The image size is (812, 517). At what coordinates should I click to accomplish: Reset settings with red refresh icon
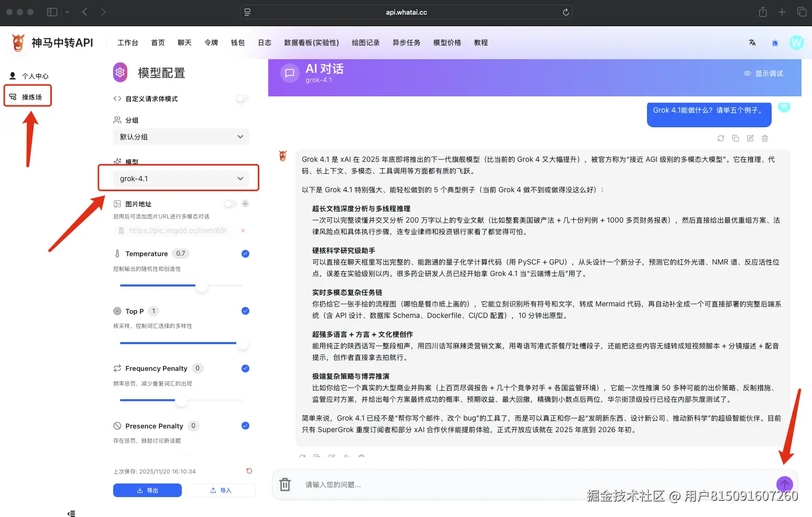tap(249, 471)
